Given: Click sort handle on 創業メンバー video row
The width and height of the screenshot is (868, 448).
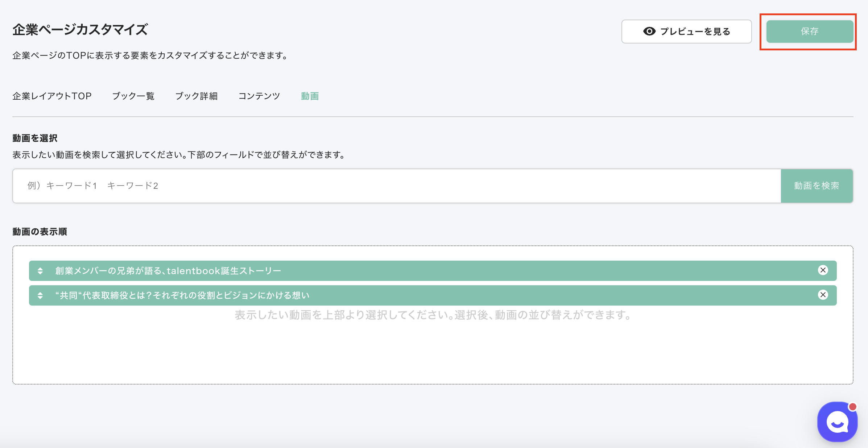Looking at the screenshot, I should click(x=40, y=271).
